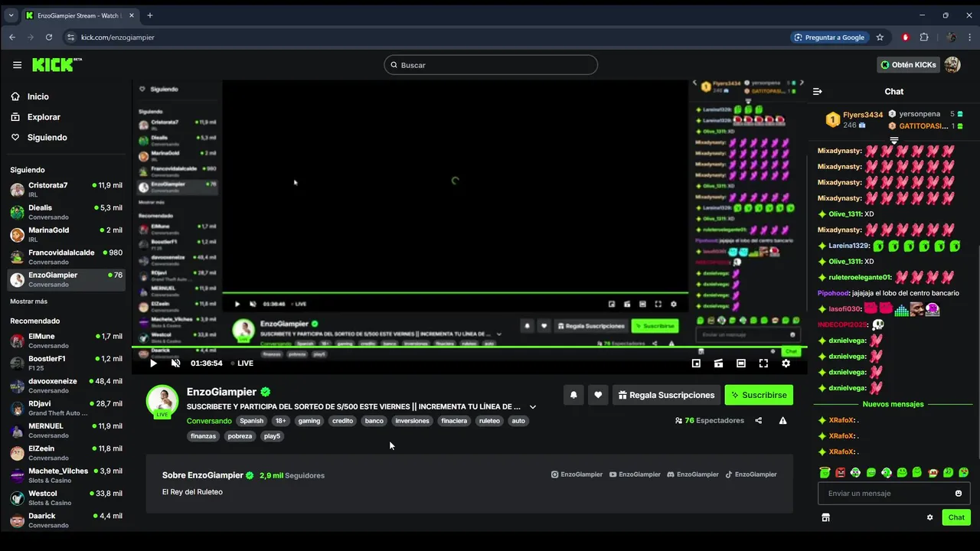Click the Nuevos mensajes divider
This screenshot has height=551, width=980.
coord(893,404)
